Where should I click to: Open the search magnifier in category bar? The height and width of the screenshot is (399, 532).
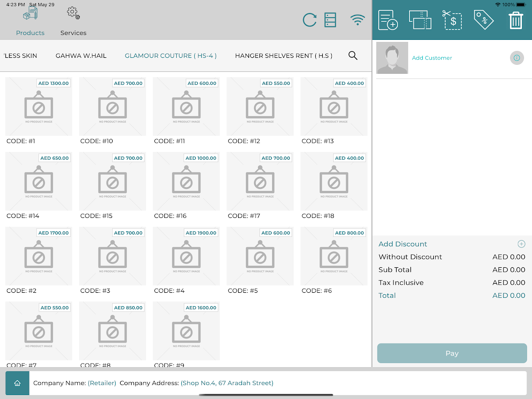[353, 55]
